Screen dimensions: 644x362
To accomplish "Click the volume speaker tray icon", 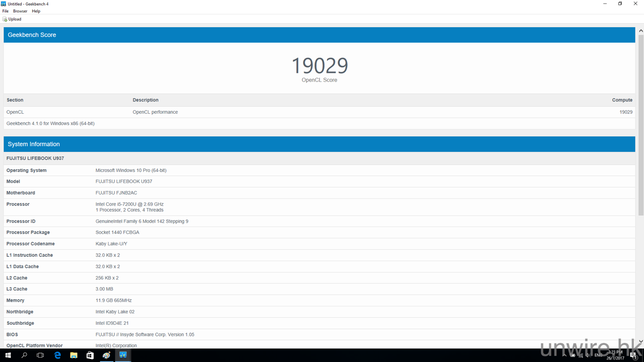I will (x=589, y=355).
